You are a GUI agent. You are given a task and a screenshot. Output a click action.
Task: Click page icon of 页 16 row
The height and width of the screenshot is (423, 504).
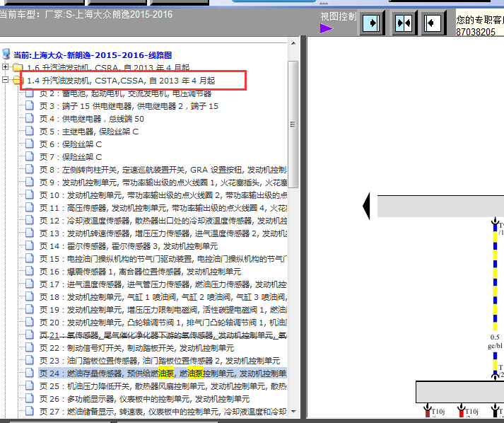[29, 271]
